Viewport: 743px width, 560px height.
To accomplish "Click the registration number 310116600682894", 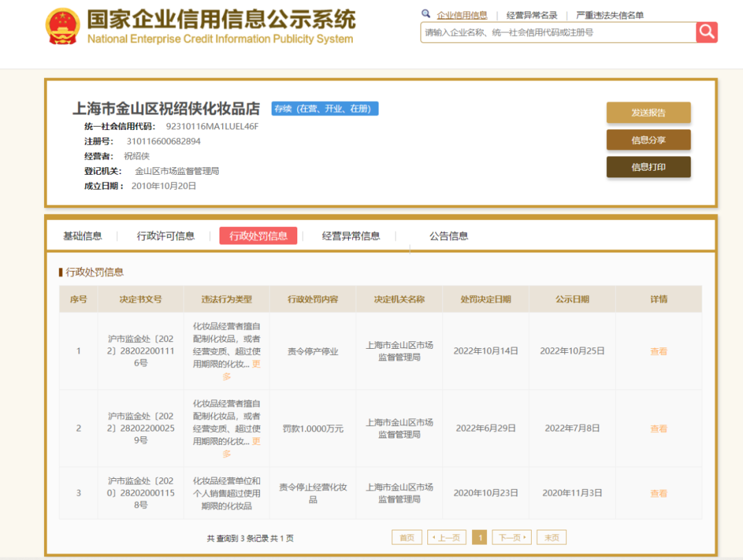I will 164,141.
